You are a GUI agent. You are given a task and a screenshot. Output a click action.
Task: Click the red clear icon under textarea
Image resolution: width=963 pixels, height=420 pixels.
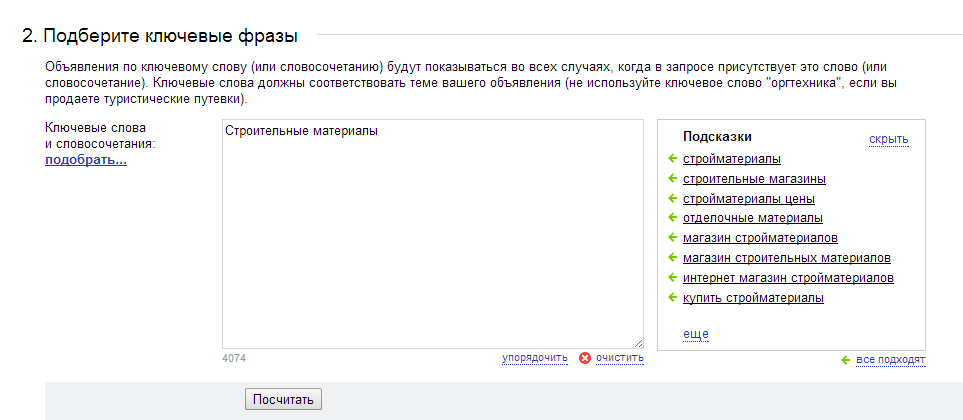click(585, 358)
